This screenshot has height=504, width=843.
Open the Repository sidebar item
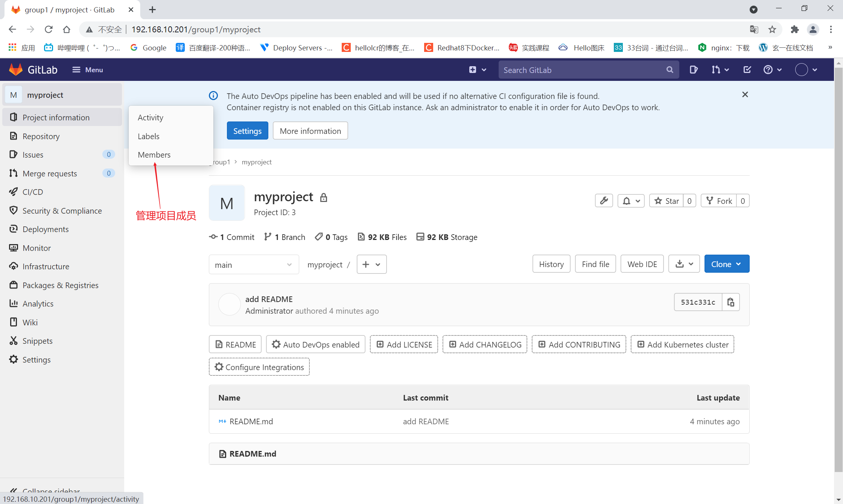pos(41,136)
